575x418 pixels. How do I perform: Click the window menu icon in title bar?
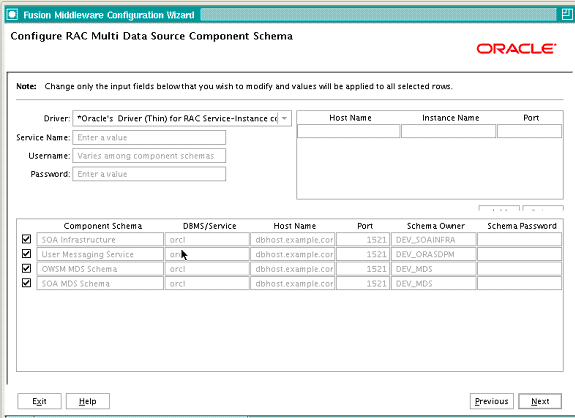coord(12,15)
